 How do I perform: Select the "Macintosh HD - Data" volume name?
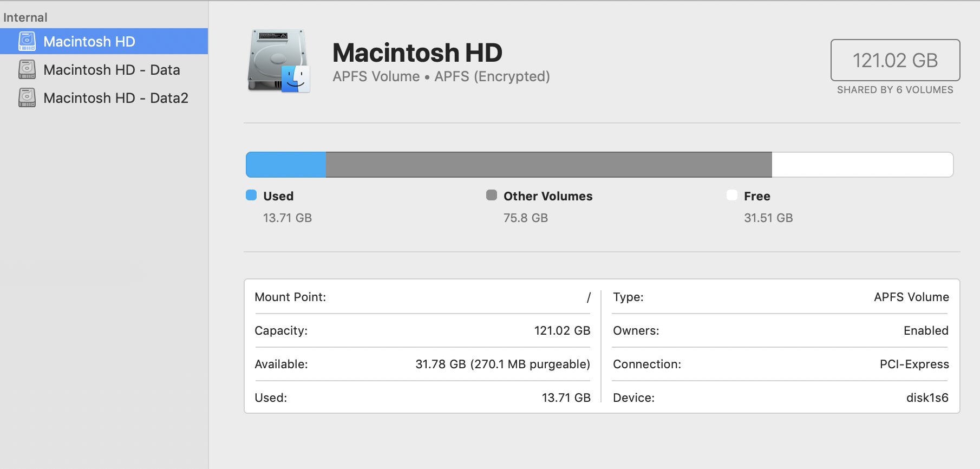point(112,70)
